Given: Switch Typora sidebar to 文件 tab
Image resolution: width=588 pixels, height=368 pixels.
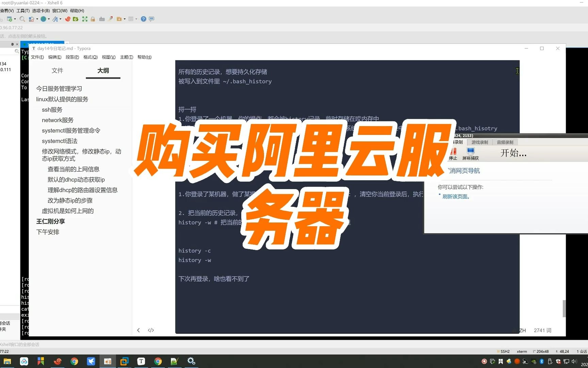Looking at the screenshot, I should [x=58, y=71].
